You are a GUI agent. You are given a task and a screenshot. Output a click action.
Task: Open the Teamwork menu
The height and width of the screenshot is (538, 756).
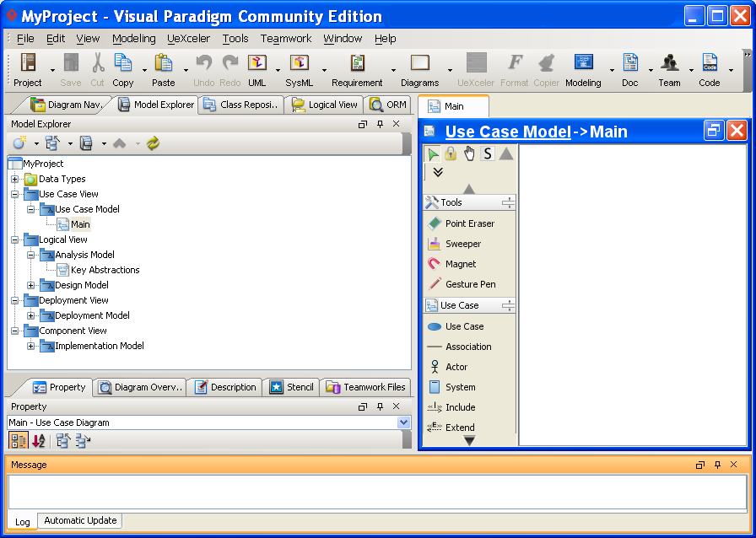286,39
